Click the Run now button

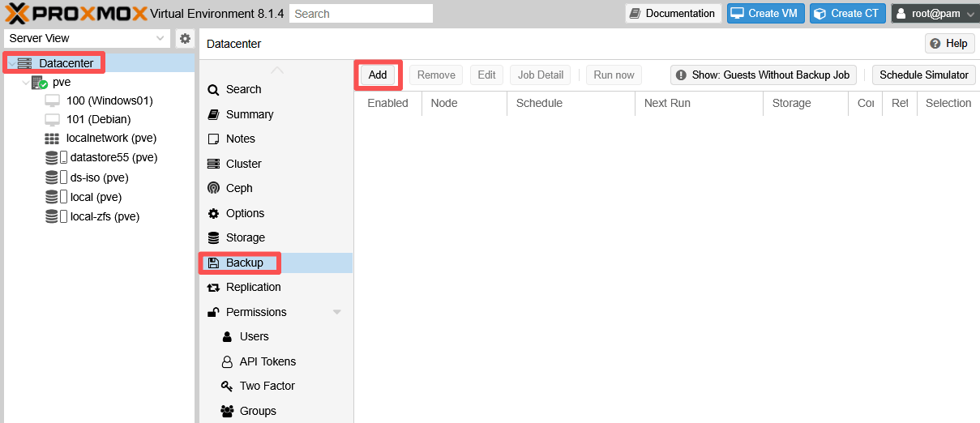tap(614, 75)
